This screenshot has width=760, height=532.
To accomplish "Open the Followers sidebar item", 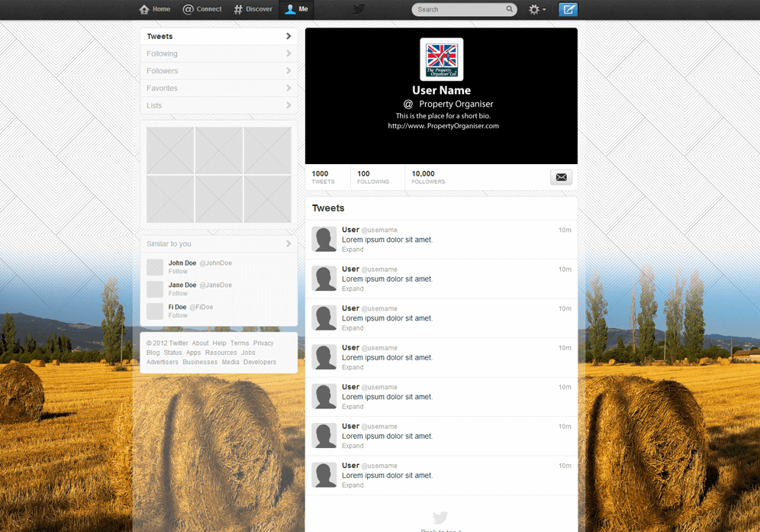I will pos(218,71).
